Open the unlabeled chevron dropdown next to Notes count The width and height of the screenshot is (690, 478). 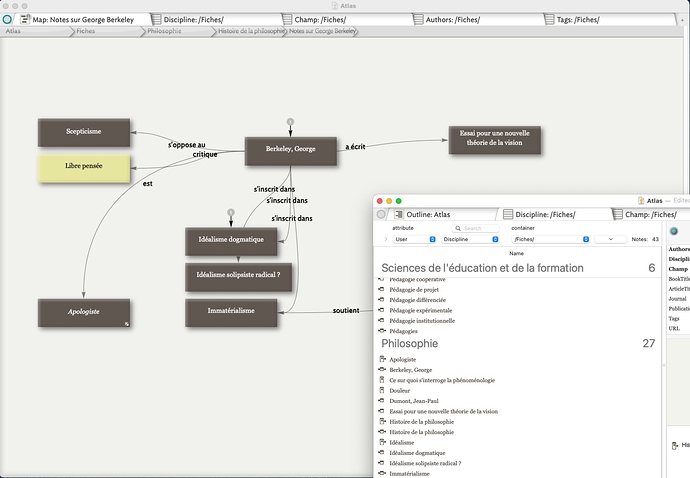pos(610,239)
